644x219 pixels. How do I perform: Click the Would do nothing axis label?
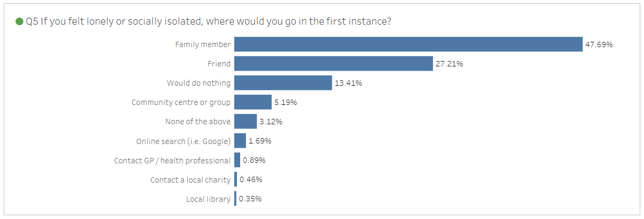coord(199,83)
